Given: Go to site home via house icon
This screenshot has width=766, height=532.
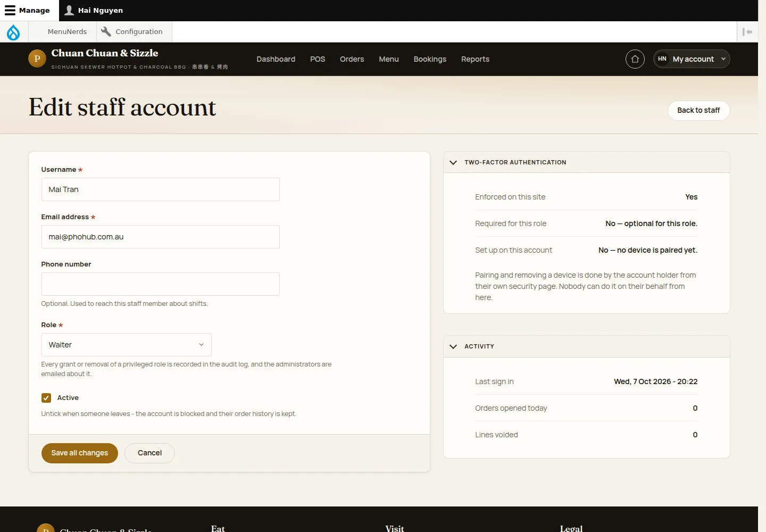Looking at the screenshot, I should click(x=635, y=59).
